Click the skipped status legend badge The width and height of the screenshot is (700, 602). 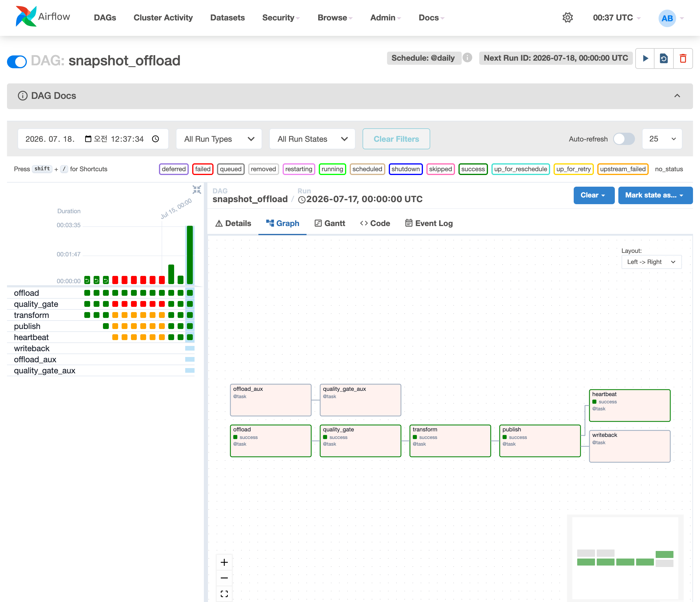tap(440, 169)
